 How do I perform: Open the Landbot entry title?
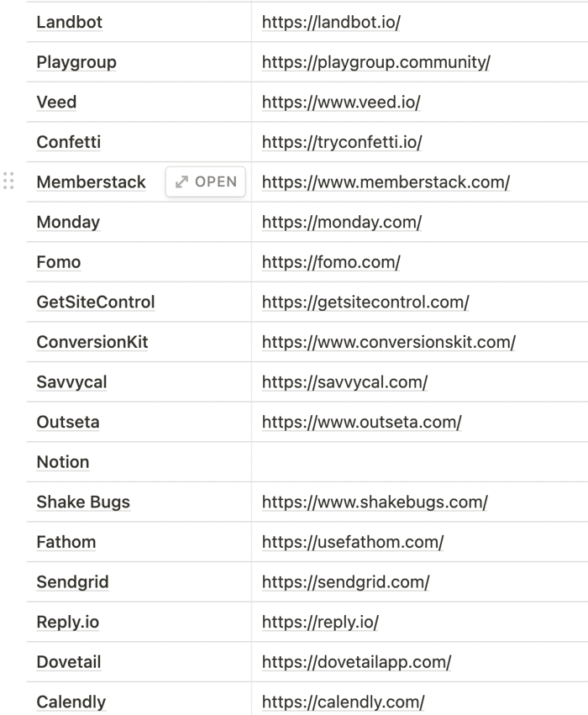click(69, 22)
